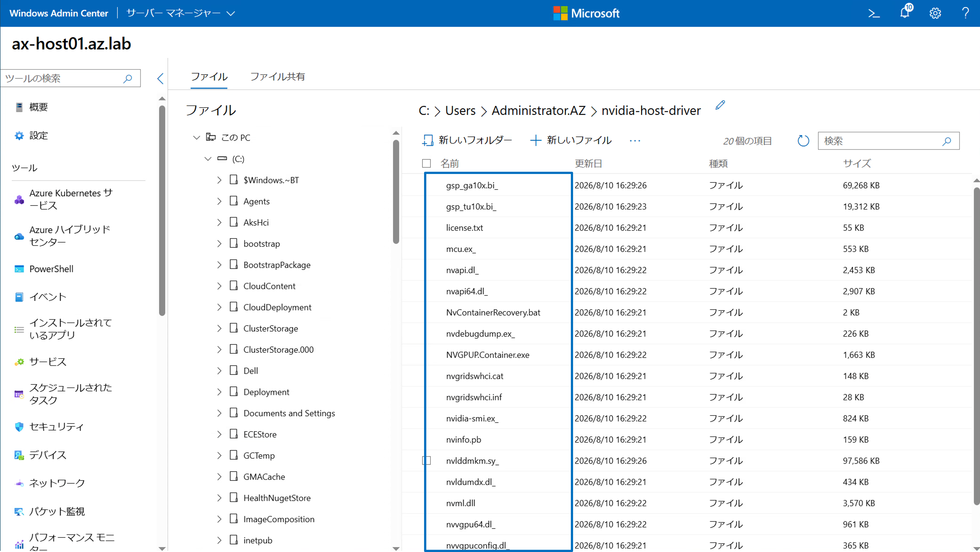980x552 pixels.
Task: Sort files by サイズ column header
Action: (857, 164)
